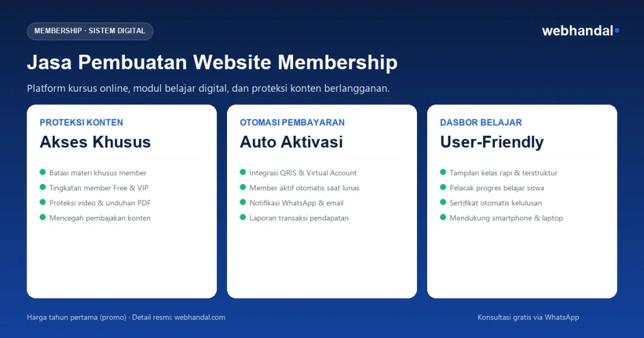Click the webhandal logo
Image resolution: width=644 pixels, height=338 pixels.
click(580, 31)
